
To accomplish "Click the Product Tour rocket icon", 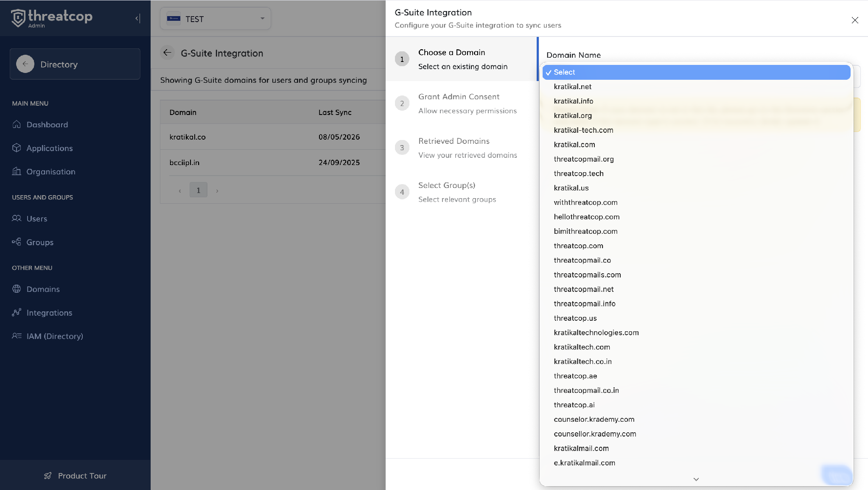I will (48, 476).
